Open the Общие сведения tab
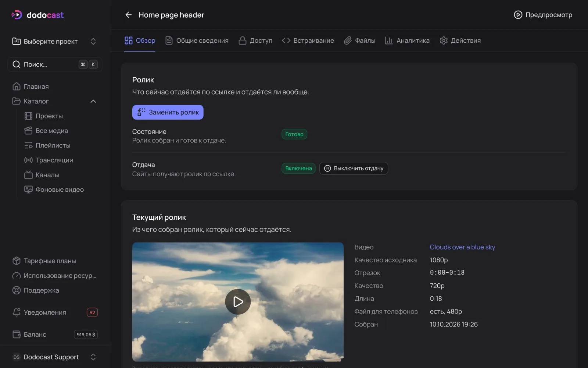This screenshot has height=368, width=588. 197,40
